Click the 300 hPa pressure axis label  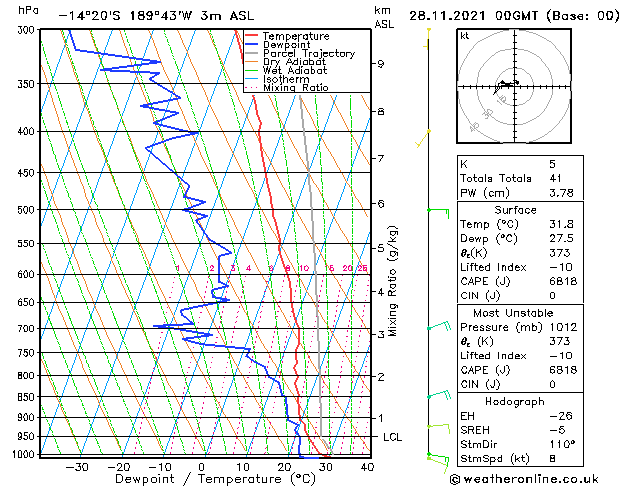point(28,30)
